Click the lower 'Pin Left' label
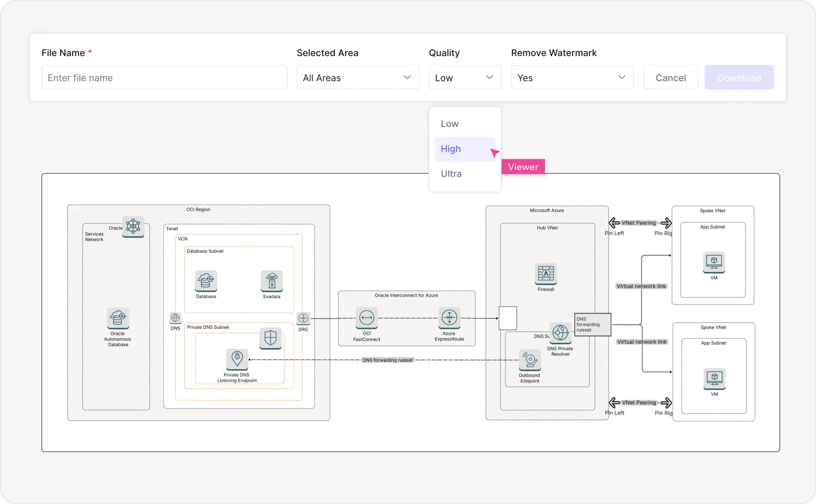This screenshot has width=816, height=504. [614, 413]
